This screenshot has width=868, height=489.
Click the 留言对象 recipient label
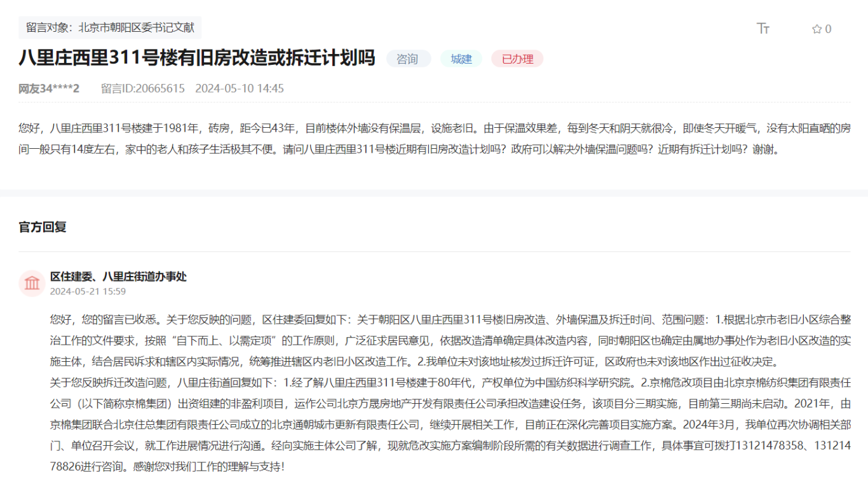tap(110, 28)
